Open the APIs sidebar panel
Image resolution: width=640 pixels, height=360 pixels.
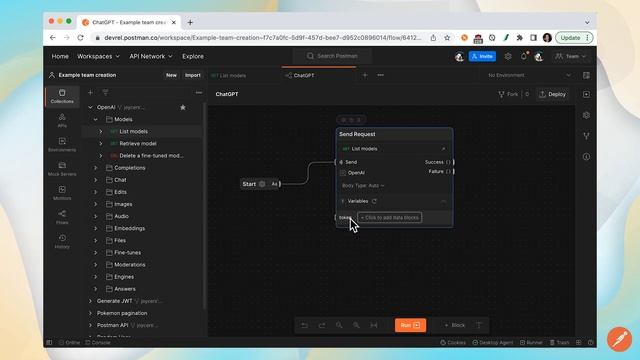coord(62,120)
